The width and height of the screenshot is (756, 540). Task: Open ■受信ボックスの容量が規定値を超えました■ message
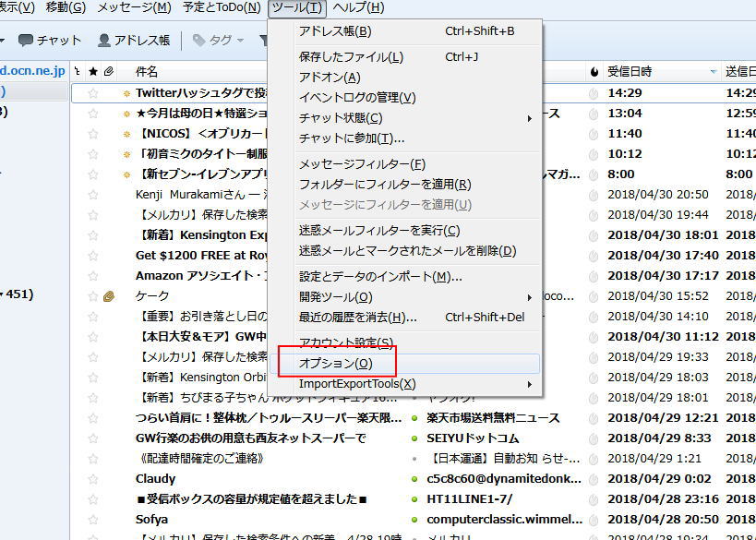click(x=251, y=499)
